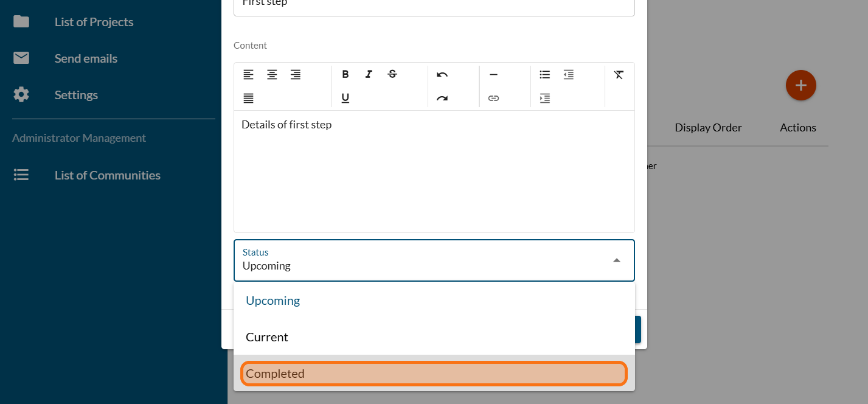
Task: Center align the editor text
Action: (x=272, y=75)
